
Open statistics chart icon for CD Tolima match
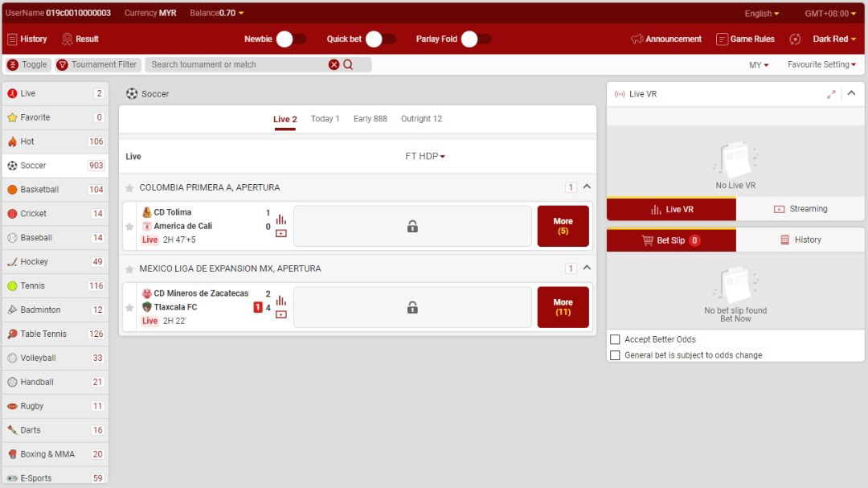click(x=280, y=219)
